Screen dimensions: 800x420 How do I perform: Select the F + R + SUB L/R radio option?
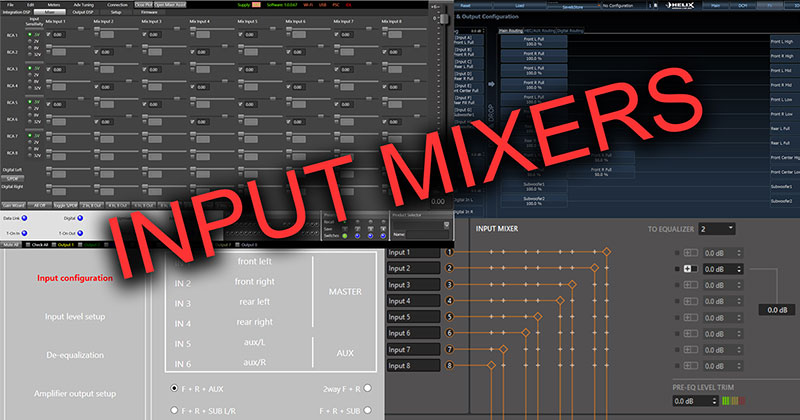point(174,410)
